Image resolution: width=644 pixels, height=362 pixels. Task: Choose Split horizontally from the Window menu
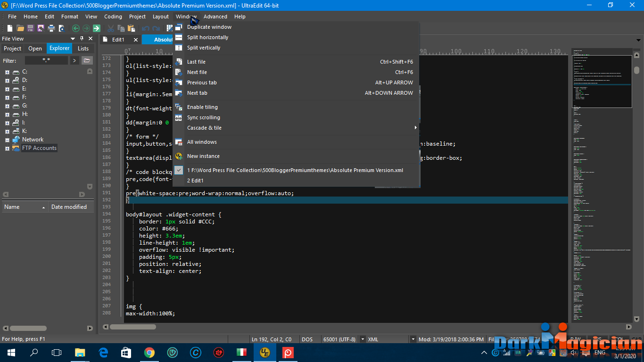(x=296, y=37)
